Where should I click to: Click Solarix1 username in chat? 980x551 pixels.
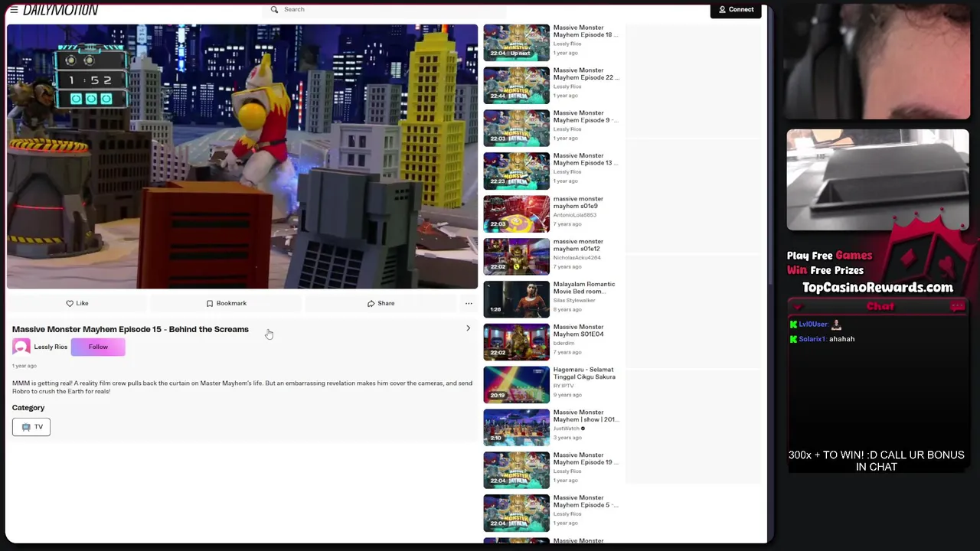tap(813, 339)
